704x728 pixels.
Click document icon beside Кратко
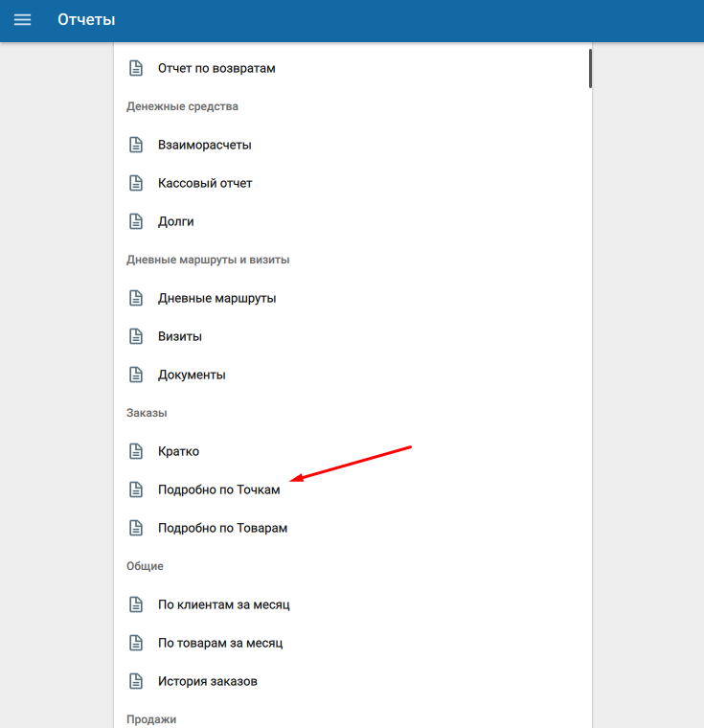coord(136,451)
